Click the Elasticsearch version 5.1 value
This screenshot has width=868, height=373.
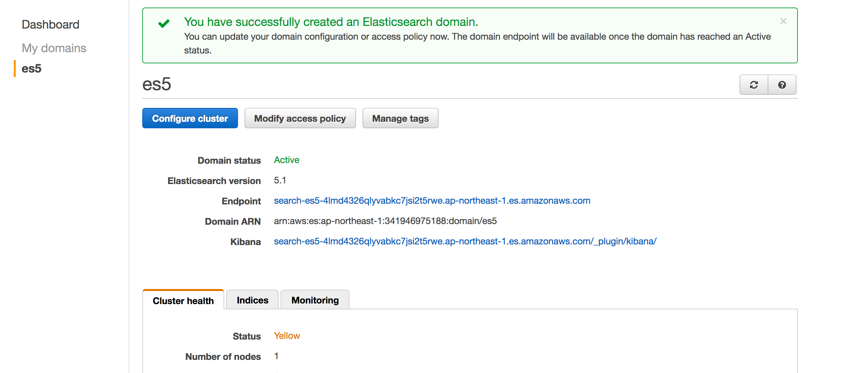coord(280,180)
